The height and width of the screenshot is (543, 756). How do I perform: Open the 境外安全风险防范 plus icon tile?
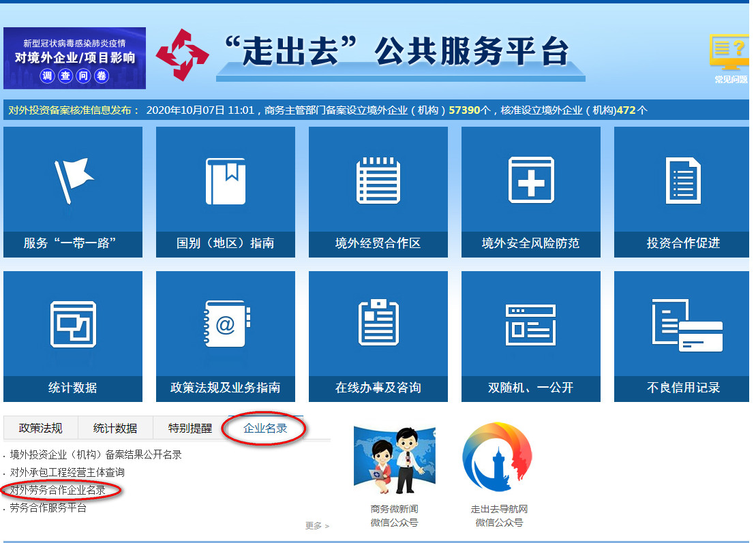pyautogui.click(x=531, y=191)
